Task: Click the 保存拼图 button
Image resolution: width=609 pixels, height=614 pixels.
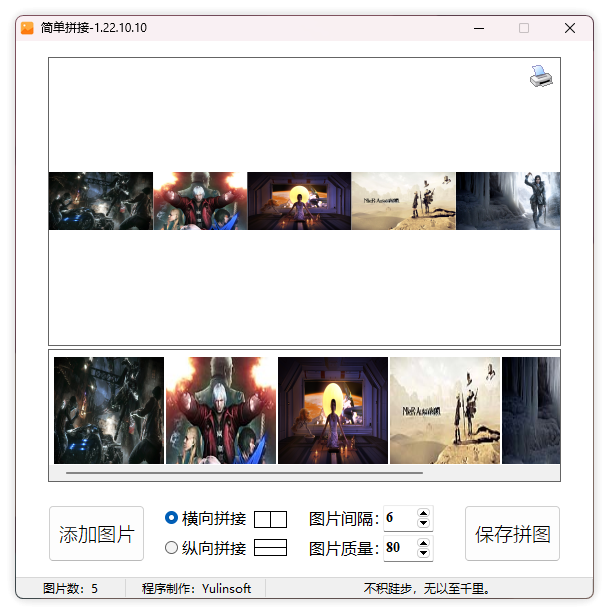Action: [x=512, y=533]
